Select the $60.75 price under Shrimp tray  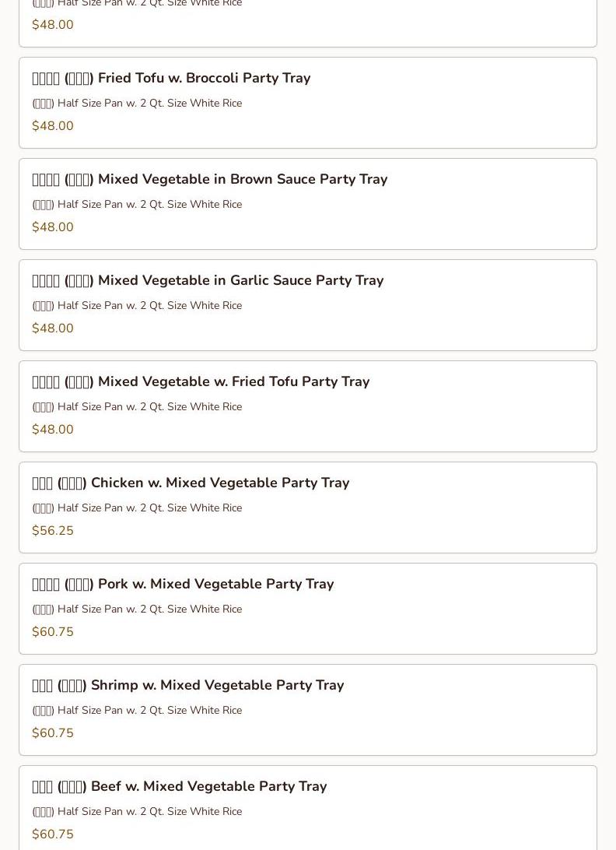coord(53,733)
